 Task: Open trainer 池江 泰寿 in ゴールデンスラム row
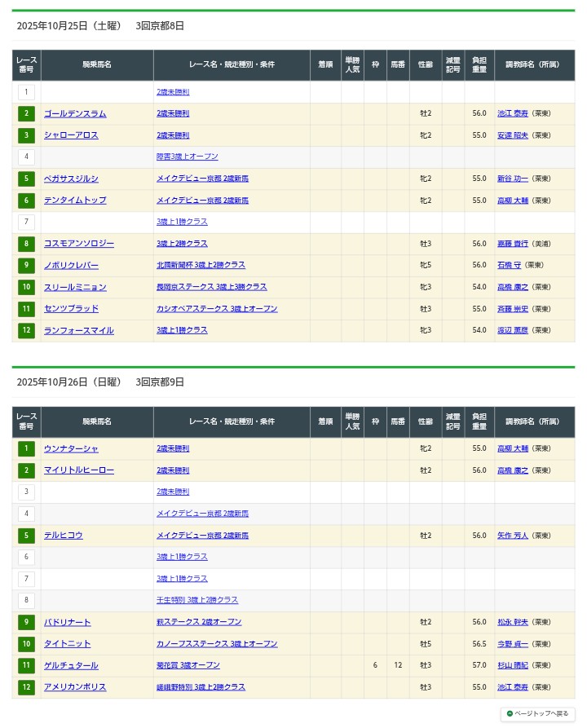513,114
